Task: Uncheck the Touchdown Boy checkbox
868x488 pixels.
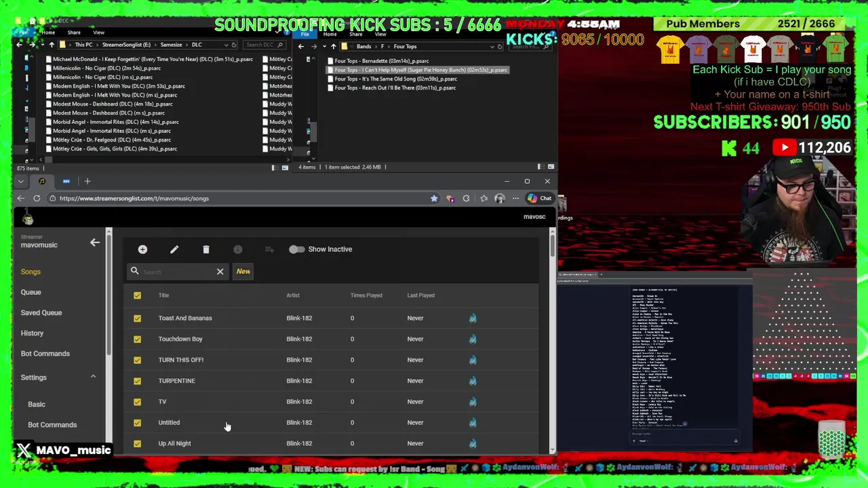Action: [x=137, y=339]
